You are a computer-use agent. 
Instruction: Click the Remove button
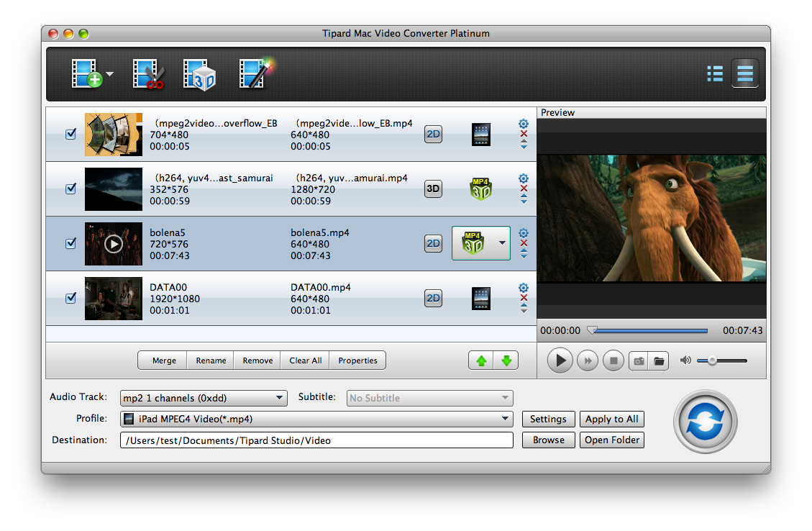pos(257,360)
